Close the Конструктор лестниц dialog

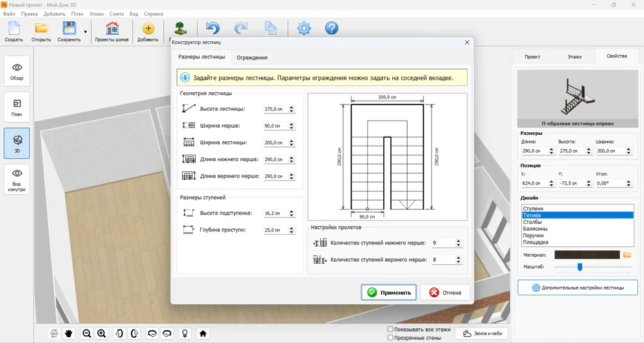click(467, 43)
